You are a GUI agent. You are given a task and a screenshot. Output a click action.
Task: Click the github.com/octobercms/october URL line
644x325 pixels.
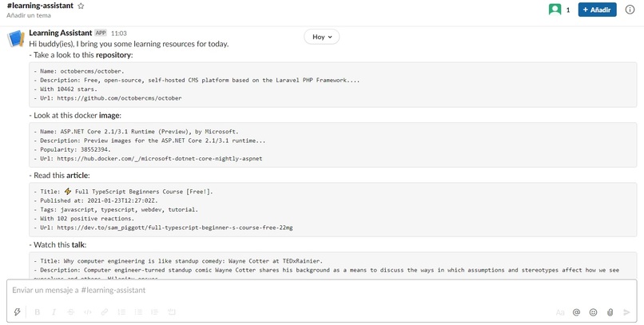point(108,98)
